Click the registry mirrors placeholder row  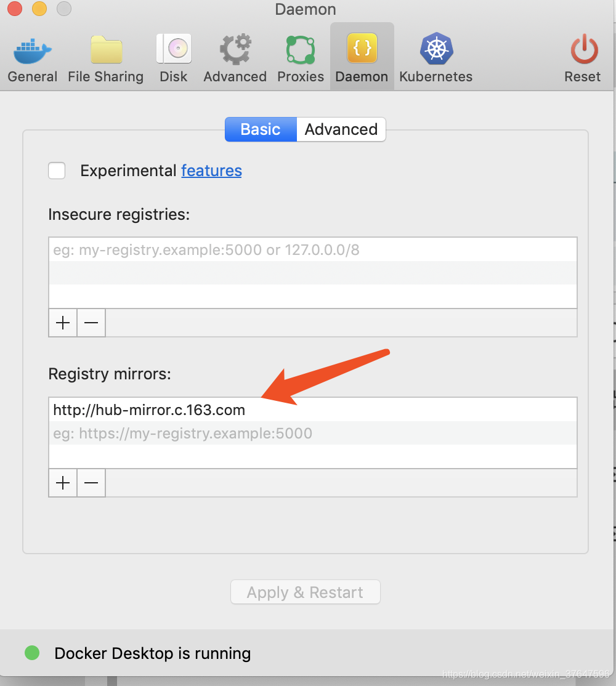[313, 433]
